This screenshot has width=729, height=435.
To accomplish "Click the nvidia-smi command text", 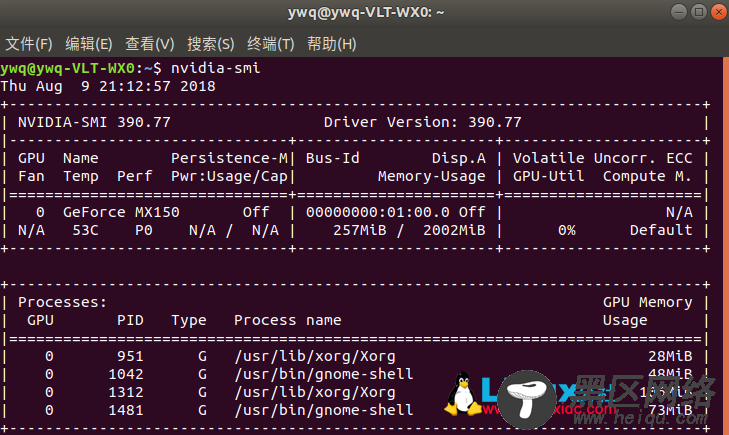I will [x=216, y=68].
